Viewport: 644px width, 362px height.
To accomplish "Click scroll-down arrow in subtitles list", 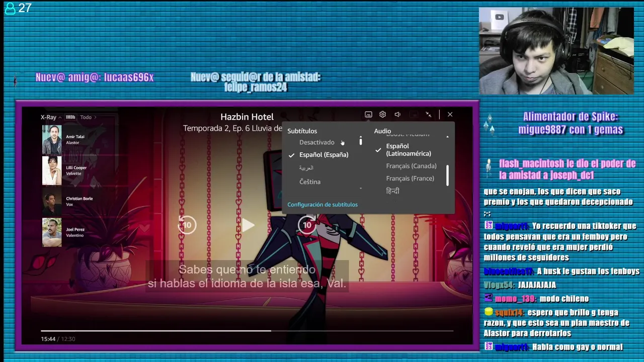I will pos(360,189).
